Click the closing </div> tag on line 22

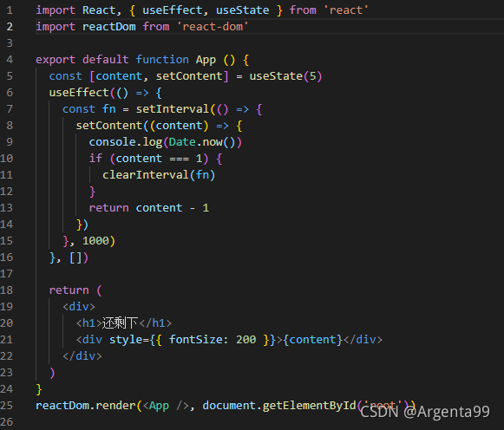click(x=82, y=356)
